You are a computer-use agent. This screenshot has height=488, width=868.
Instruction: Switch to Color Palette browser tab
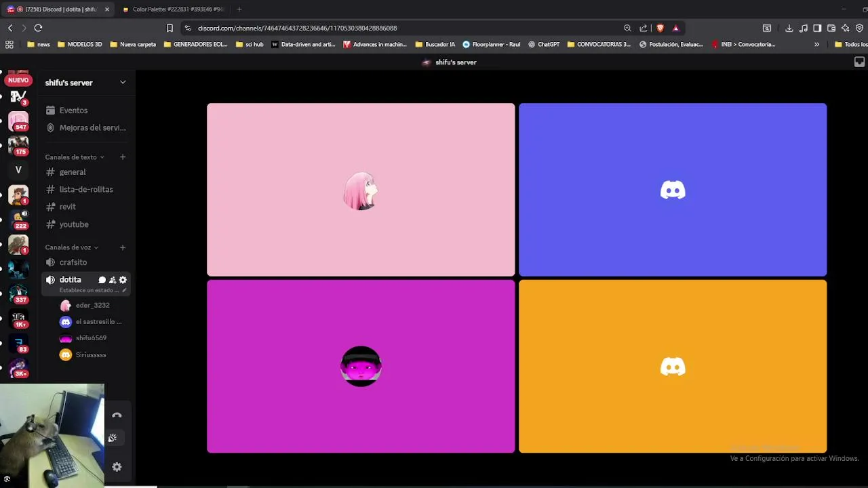[174, 9]
